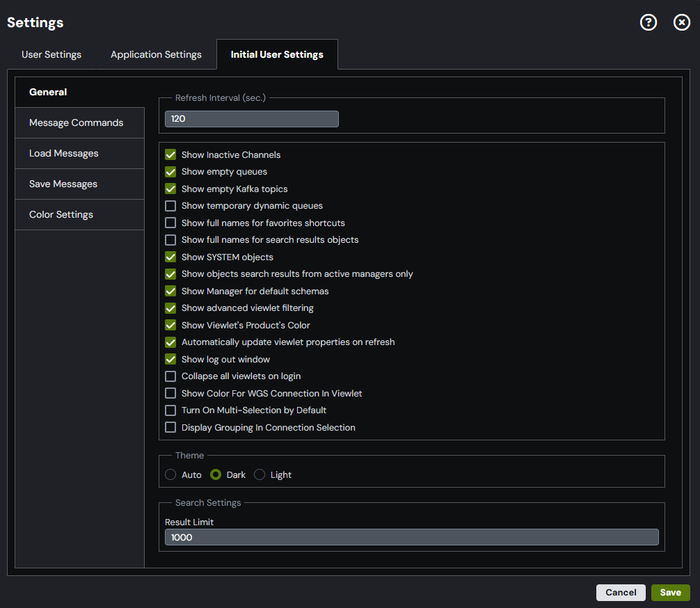Uncheck Show Manager for default schemas
700x608 pixels.
point(170,291)
